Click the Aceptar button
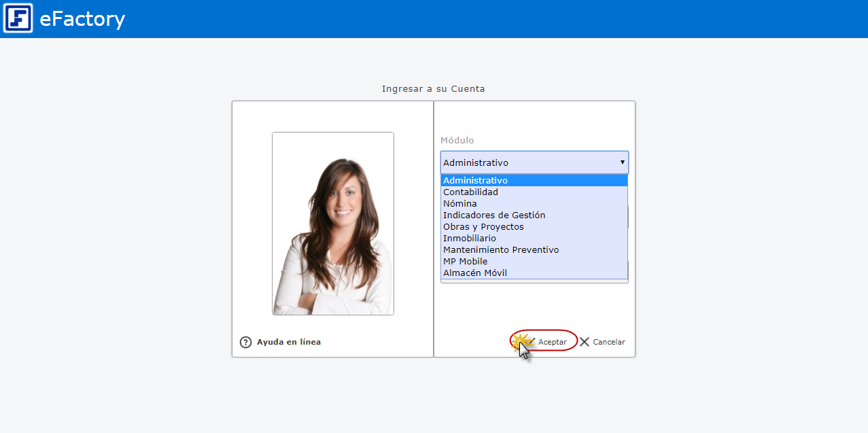Image resolution: width=868 pixels, height=433 pixels. pyautogui.click(x=544, y=341)
